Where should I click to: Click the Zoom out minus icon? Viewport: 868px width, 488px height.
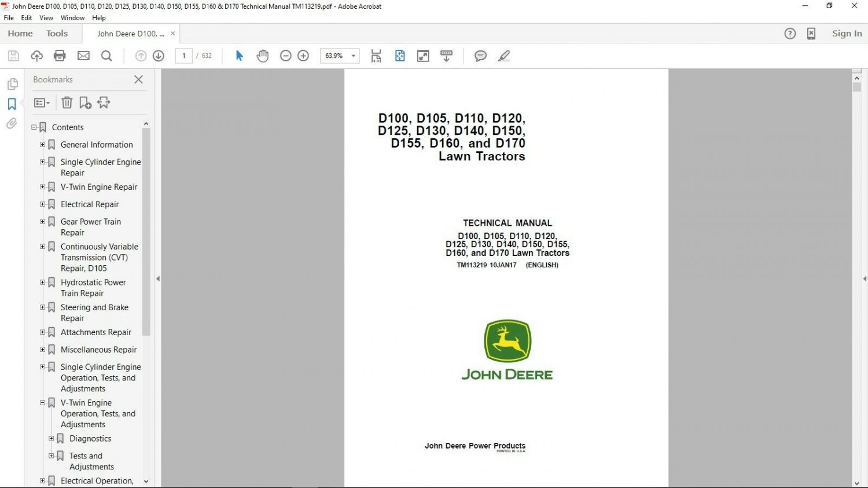[285, 56]
